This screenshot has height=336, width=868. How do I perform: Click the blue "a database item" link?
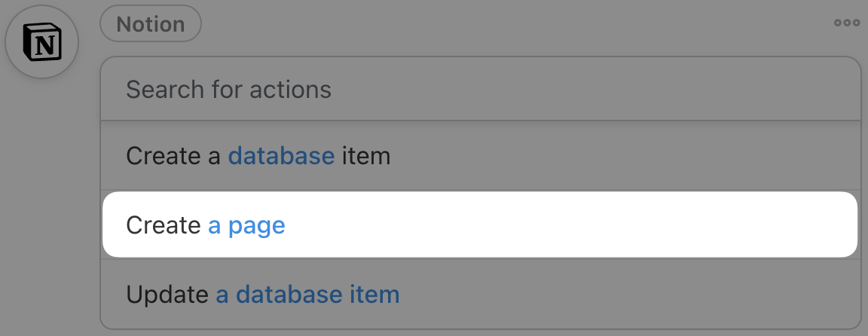(307, 294)
